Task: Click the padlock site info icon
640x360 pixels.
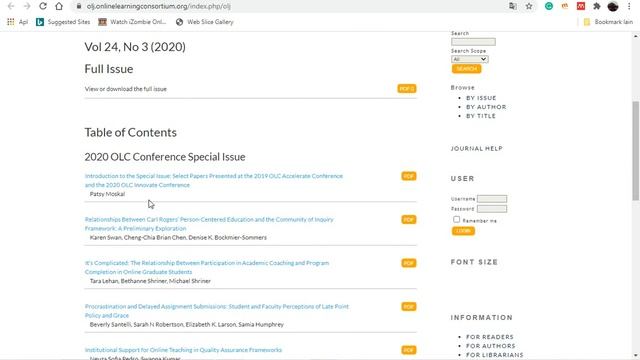Action: (79, 6)
